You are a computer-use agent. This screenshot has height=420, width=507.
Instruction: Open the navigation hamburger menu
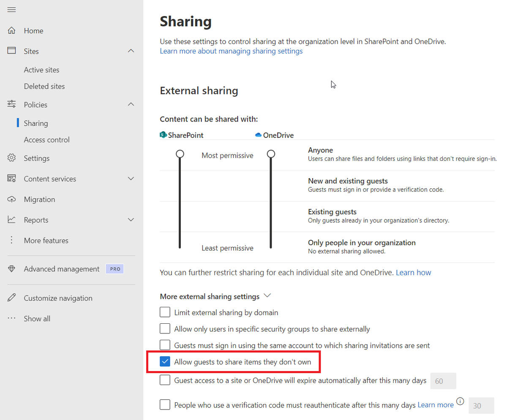pyautogui.click(x=11, y=9)
